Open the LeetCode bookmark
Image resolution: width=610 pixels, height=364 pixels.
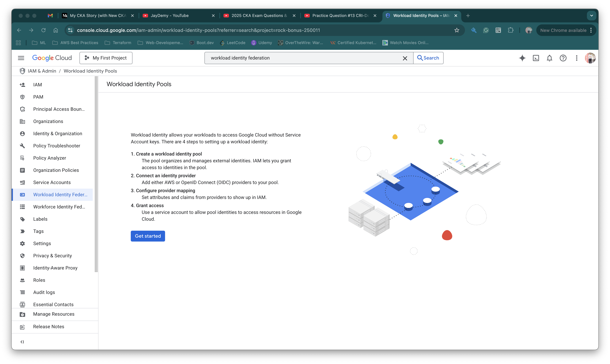pyautogui.click(x=233, y=43)
